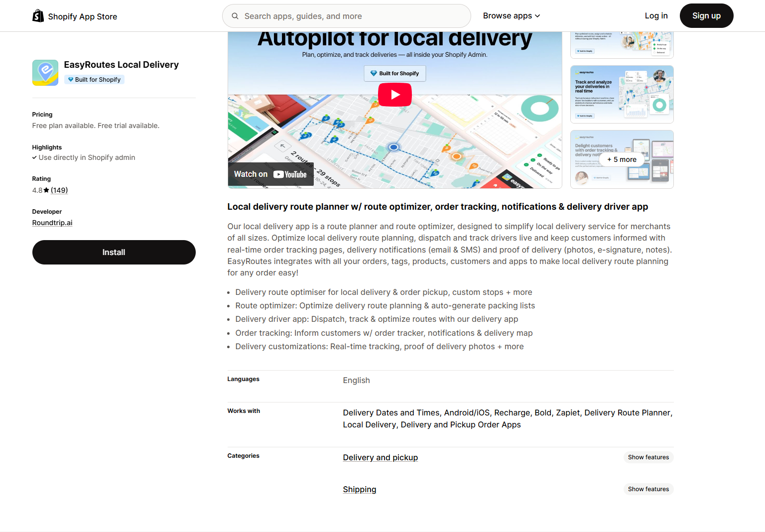Show features for the Shipping category
The height and width of the screenshot is (532, 765).
pyautogui.click(x=648, y=489)
